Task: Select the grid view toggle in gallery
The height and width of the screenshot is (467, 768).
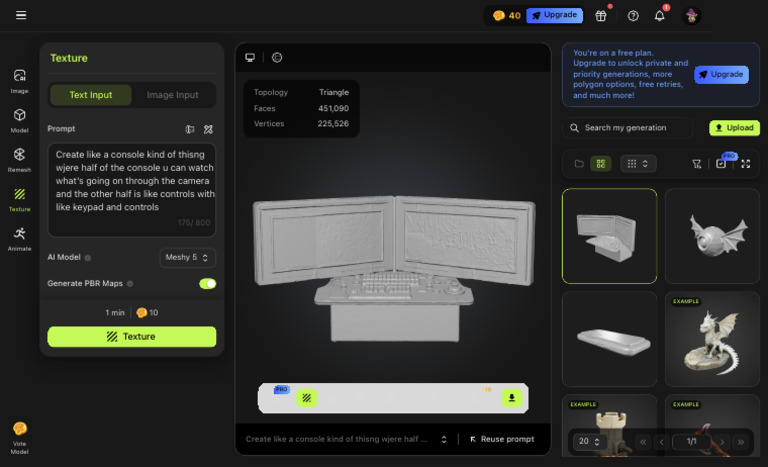Action: [601, 164]
